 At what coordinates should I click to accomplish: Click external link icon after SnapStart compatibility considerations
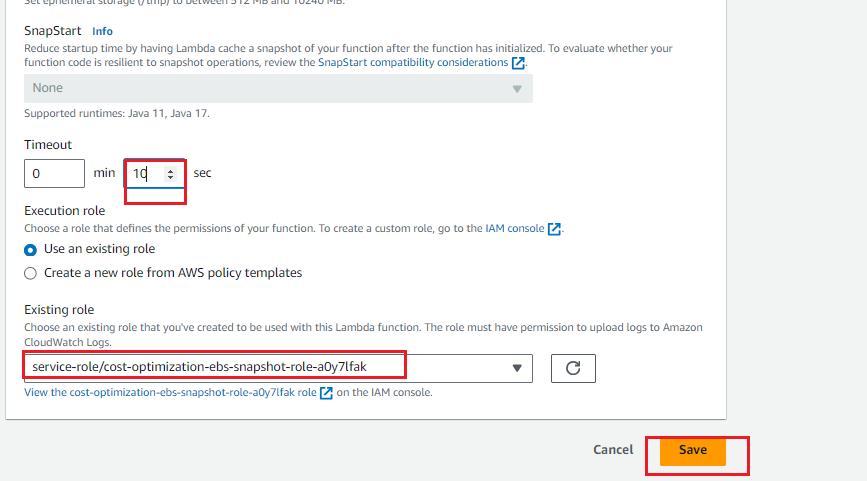point(518,63)
